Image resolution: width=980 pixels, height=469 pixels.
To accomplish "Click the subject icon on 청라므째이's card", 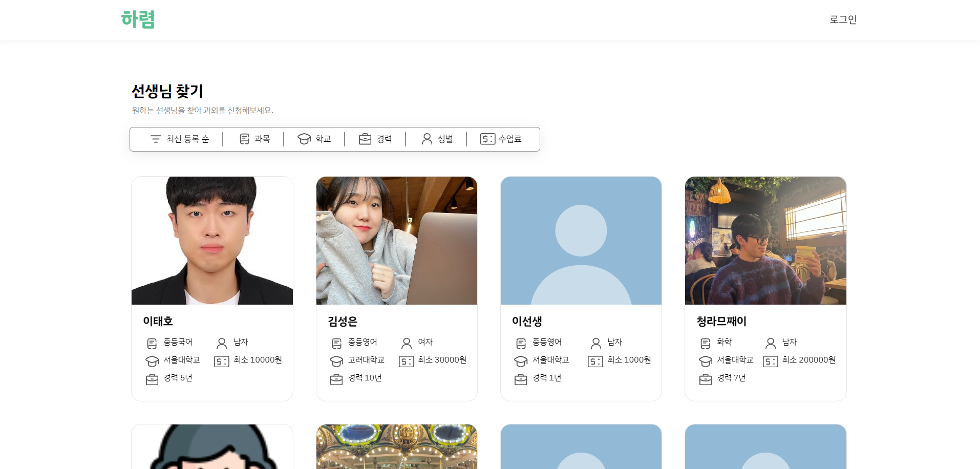I will pyautogui.click(x=706, y=343).
